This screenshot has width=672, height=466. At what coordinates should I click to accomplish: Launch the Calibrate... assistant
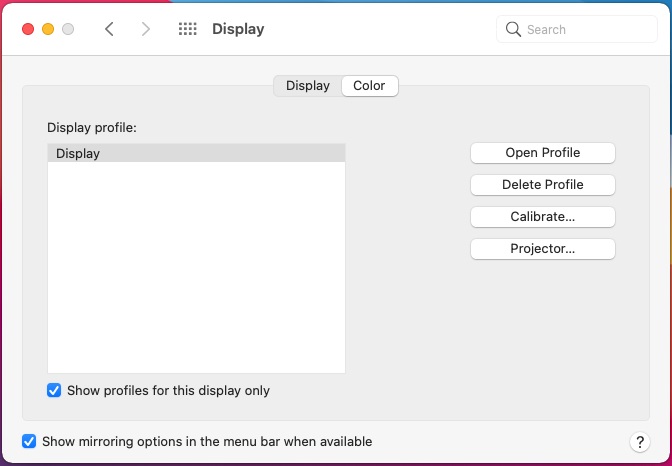pyautogui.click(x=542, y=216)
